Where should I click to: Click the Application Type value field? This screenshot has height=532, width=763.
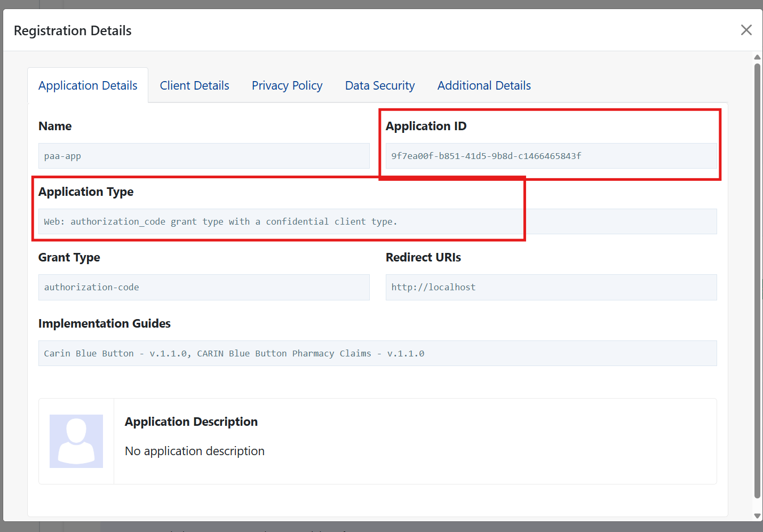[378, 221]
